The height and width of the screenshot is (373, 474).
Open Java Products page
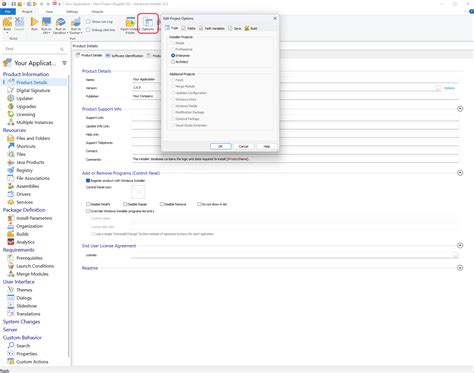[x=30, y=162]
